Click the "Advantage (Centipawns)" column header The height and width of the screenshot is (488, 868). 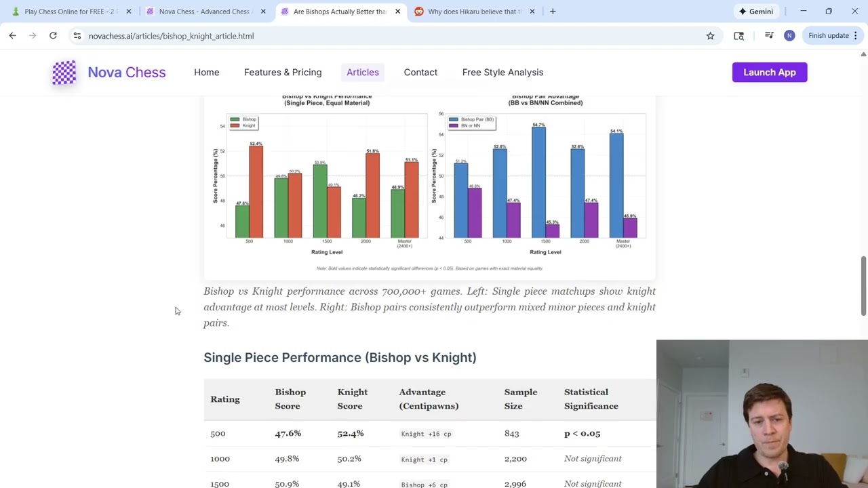click(x=429, y=399)
